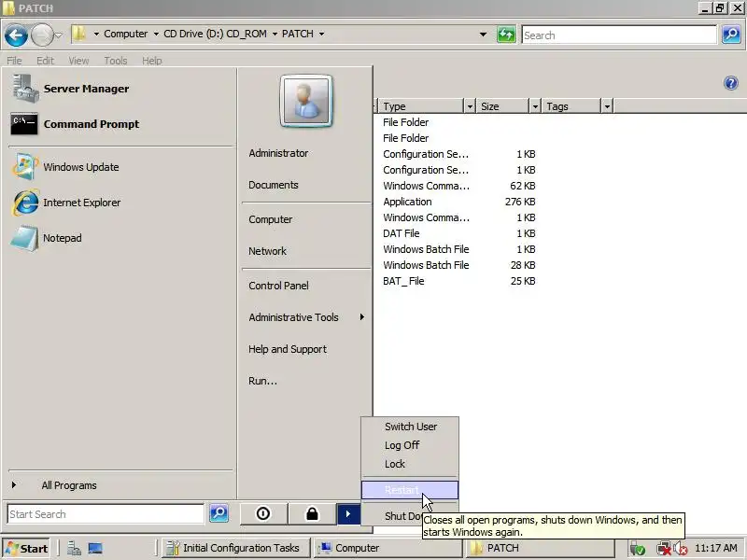The image size is (747, 560).
Task: Click the Start button
Action: point(27,549)
